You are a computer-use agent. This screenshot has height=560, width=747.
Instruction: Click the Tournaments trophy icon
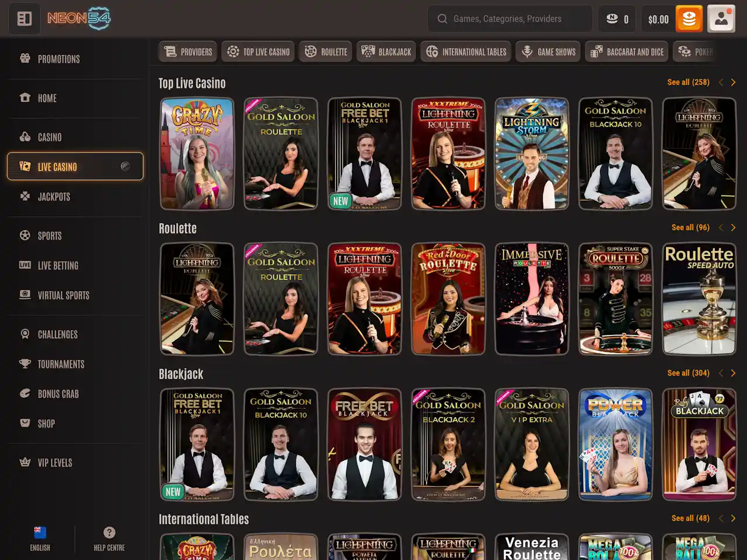[x=25, y=364]
